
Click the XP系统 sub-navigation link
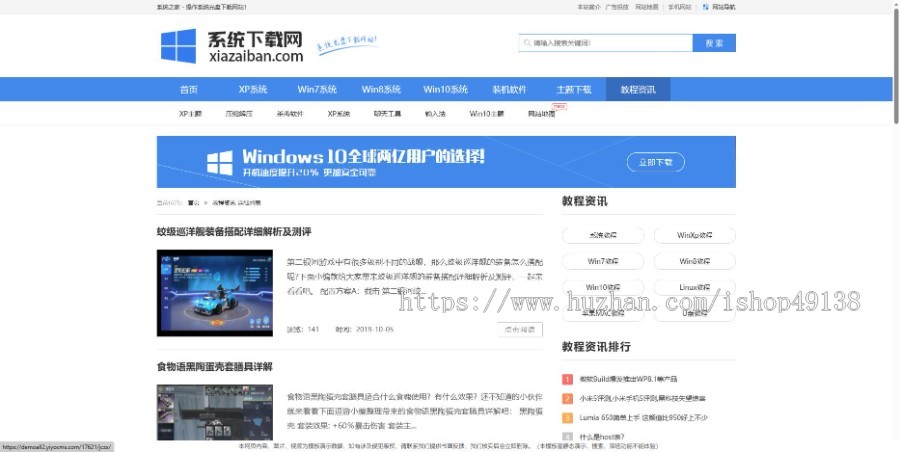[339, 114]
